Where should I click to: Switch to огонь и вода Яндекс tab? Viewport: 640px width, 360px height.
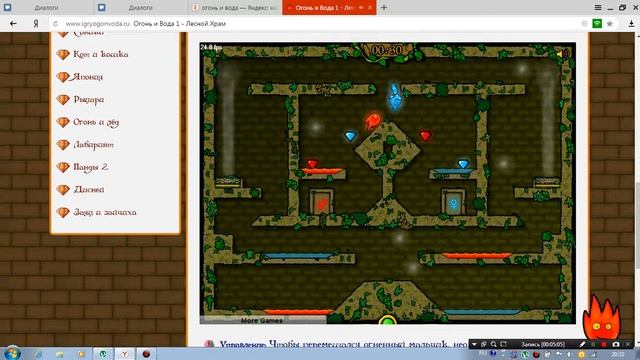[x=235, y=7]
